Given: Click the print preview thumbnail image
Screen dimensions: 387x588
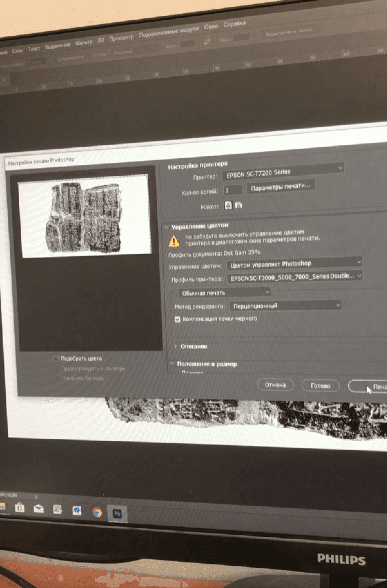Looking at the screenshot, I should point(85,216).
